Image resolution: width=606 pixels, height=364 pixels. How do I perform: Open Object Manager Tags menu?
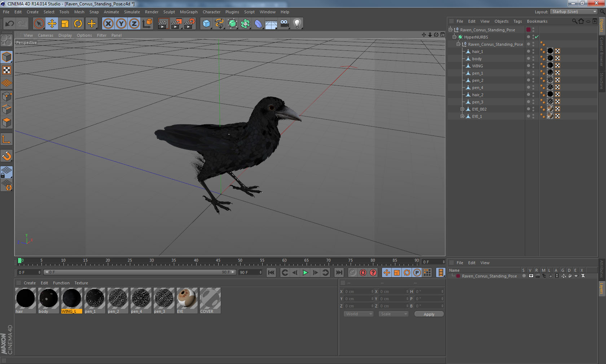click(518, 21)
